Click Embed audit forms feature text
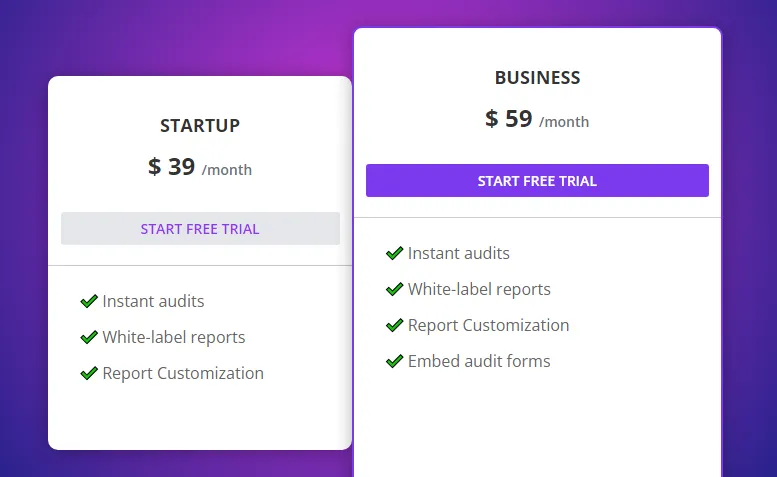Viewport: 777px width, 477px height. tap(479, 361)
